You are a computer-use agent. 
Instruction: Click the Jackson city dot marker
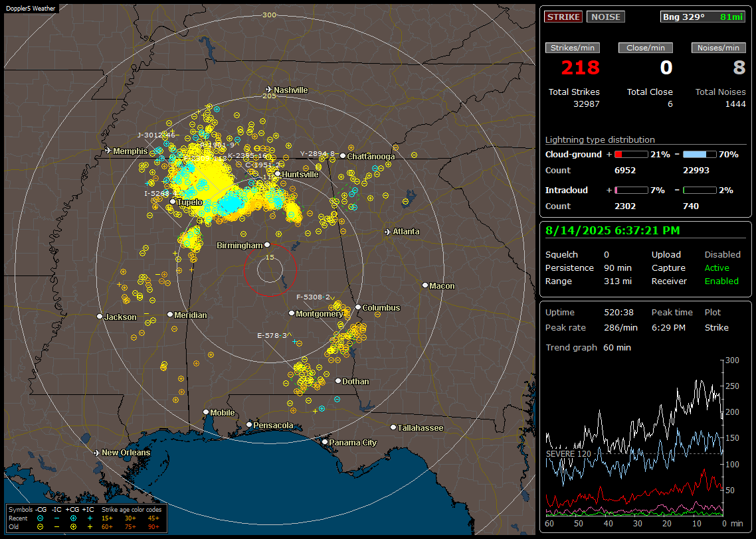coord(100,317)
